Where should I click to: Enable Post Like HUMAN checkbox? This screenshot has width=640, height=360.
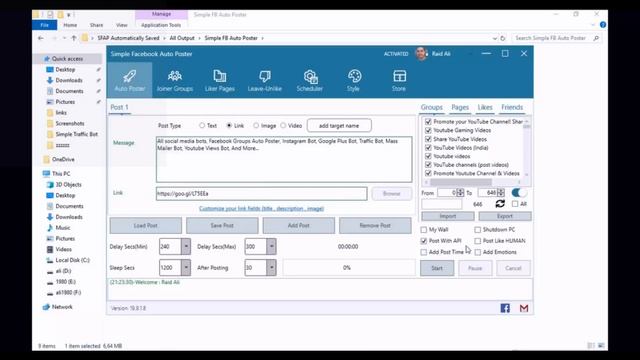[x=478, y=241]
